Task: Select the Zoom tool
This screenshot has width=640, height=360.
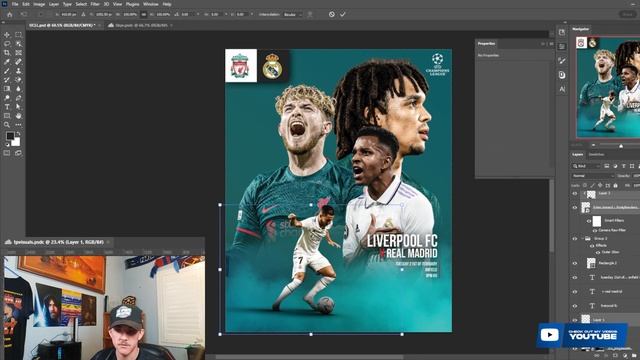Action: point(7,125)
